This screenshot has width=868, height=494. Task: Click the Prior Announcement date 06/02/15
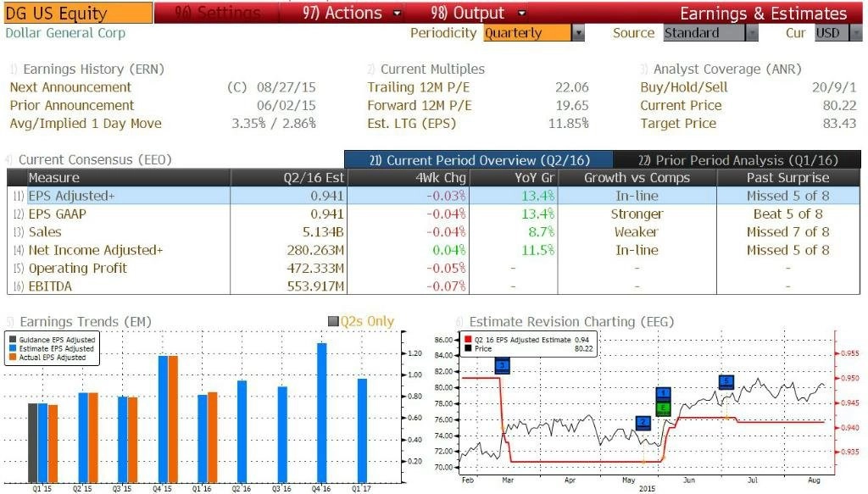point(287,106)
